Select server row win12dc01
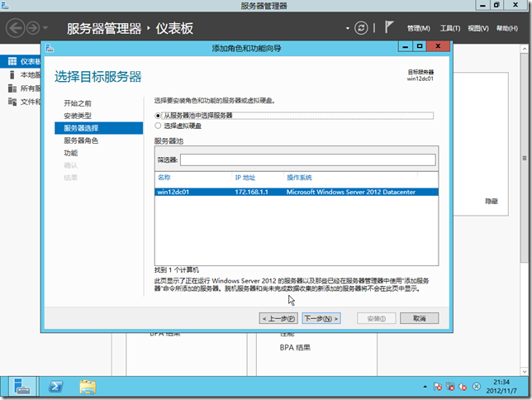Image resolution: width=532 pixels, height=400 pixels. 297,192
